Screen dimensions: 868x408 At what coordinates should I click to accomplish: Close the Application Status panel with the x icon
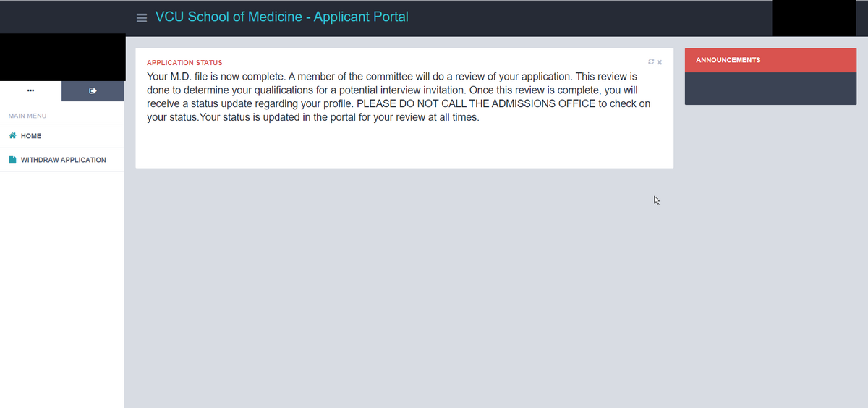(660, 62)
